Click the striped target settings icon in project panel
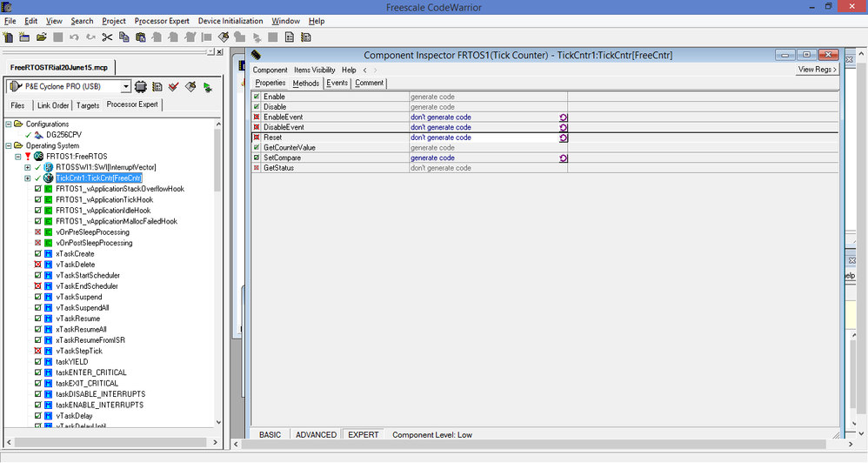This screenshot has width=868, height=463. [157, 87]
